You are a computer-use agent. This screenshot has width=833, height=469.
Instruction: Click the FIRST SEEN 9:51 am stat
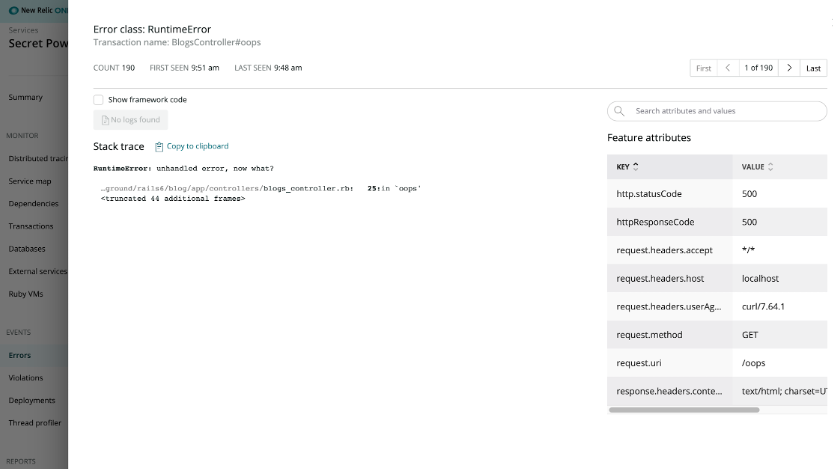click(x=184, y=68)
